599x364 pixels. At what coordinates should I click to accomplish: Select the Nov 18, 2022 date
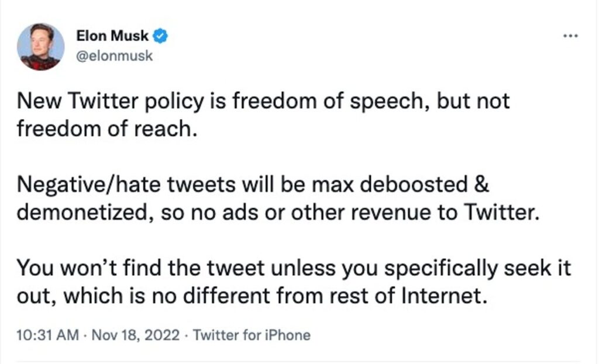click(x=136, y=335)
